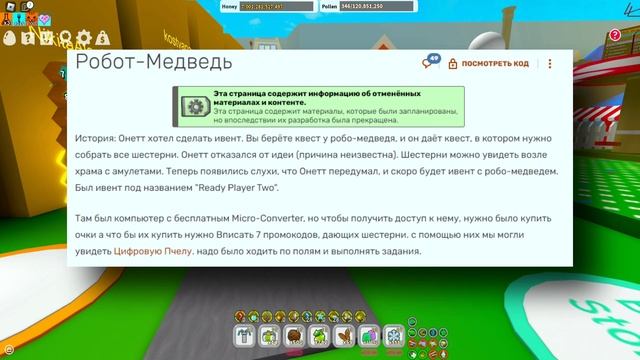
Task: Click the bold cancelled content notice heading
Action: click(x=317, y=98)
